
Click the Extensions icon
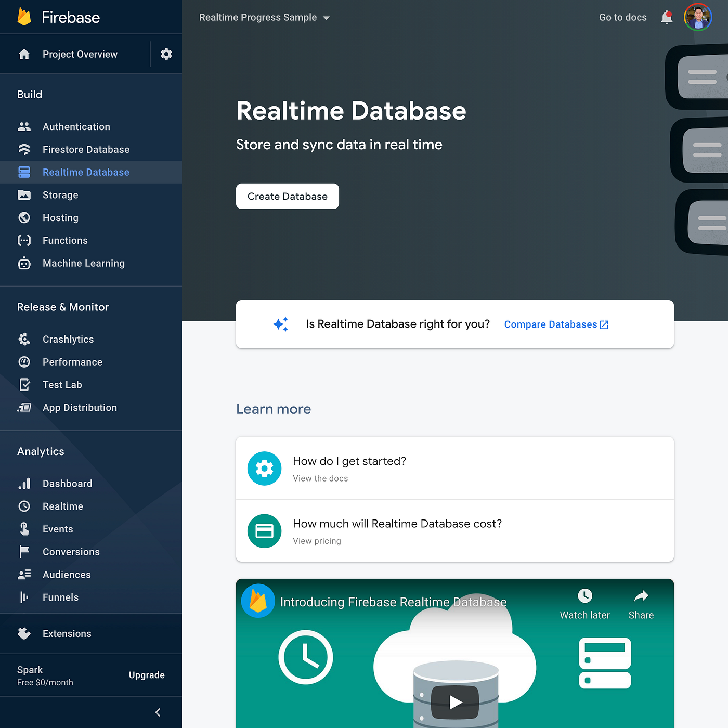click(24, 633)
